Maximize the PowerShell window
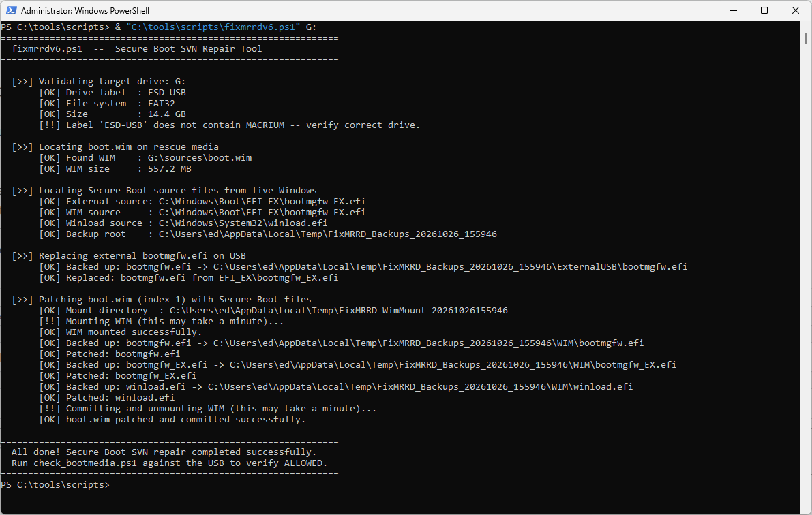Screen dimensions: 812x515 764,10
